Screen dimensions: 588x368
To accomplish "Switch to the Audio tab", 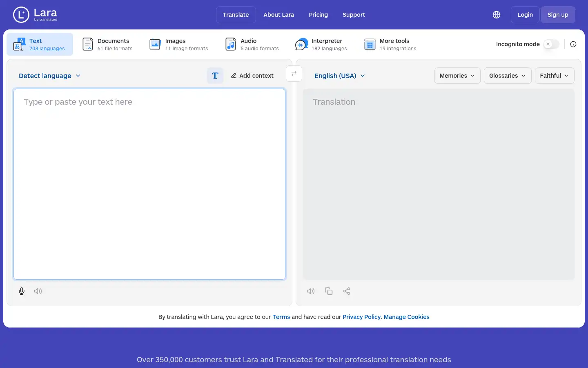I will [x=252, y=44].
